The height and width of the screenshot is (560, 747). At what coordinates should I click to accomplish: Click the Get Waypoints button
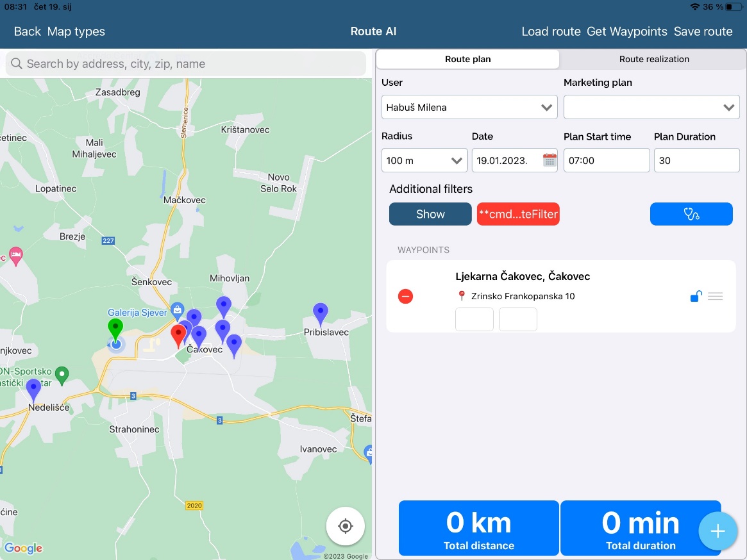pyautogui.click(x=626, y=31)
